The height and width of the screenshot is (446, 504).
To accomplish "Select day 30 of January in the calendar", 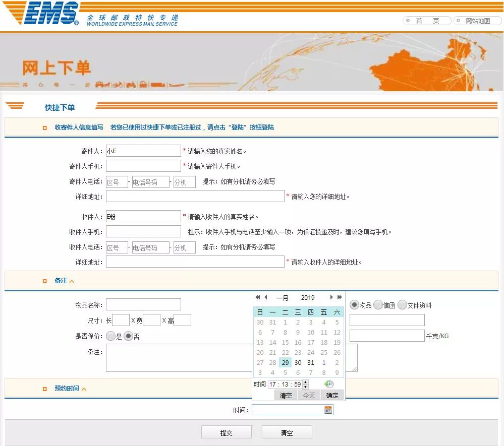I will pyautogui.click(x=298, y=362).
